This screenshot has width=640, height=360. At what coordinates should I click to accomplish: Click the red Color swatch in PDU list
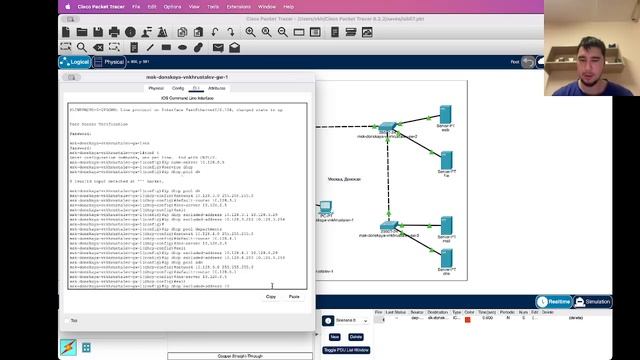[x=468, y=320]
